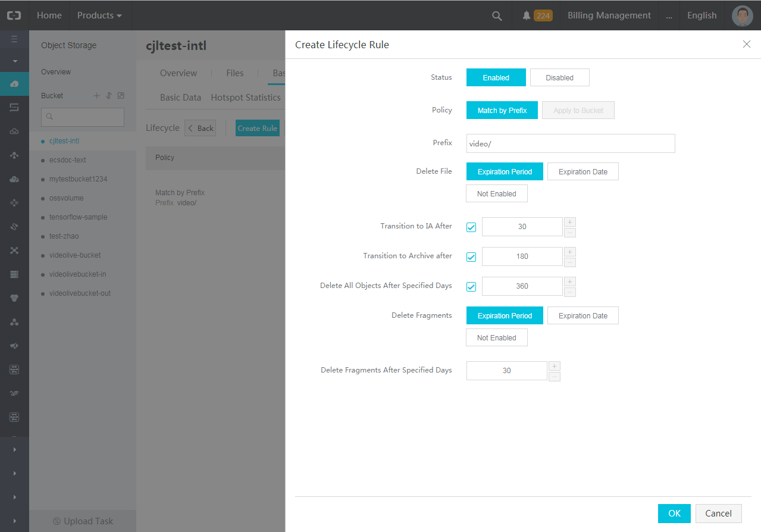The width and height of the screenshot is (761, 532).
Task: Open Home in the top navigation
Action: pyautogui.click(x=49, y=15)
